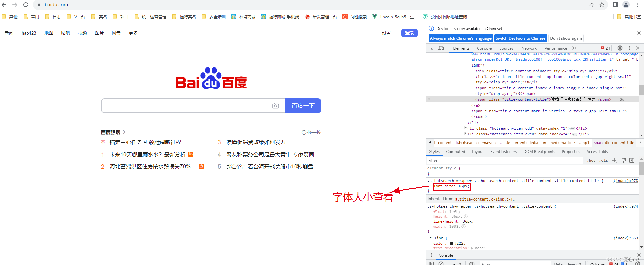Switch to the Computed styles tab
Viewport: 644px width, 265px height.
[x=455, y=152]
